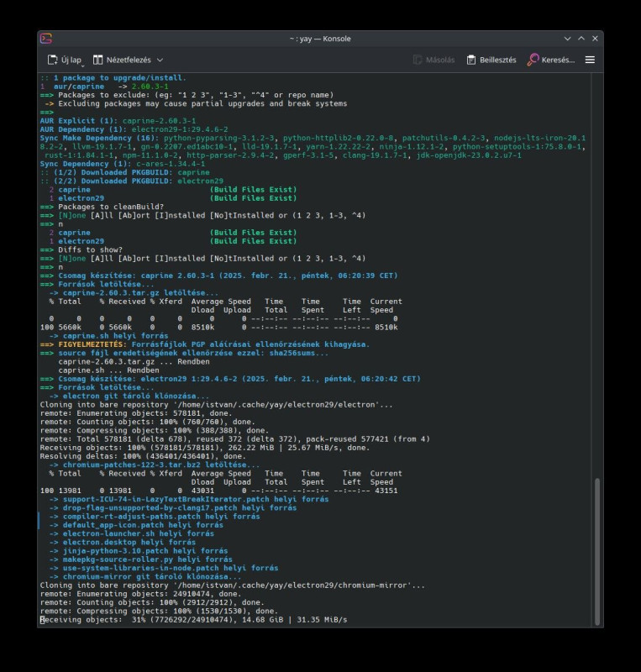Click 'electron.desktop helyi forrás' line
The image size is (641, 672).
point(122,542)
